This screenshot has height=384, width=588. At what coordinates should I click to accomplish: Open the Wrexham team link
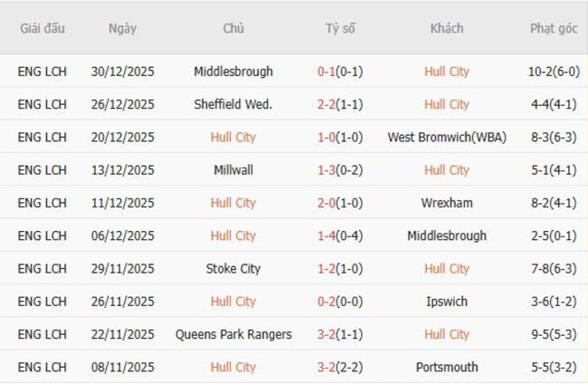(x=446, y=203)
